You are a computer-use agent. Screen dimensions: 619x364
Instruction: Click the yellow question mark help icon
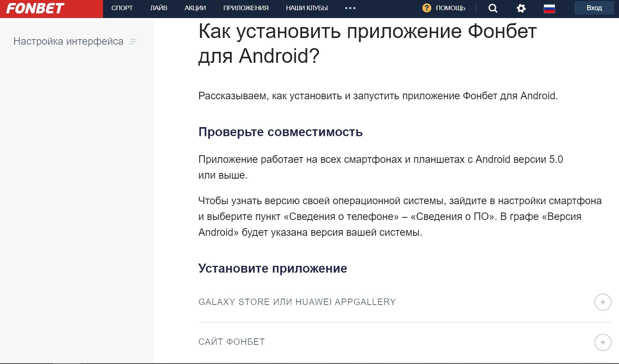[x=426, y=8]
